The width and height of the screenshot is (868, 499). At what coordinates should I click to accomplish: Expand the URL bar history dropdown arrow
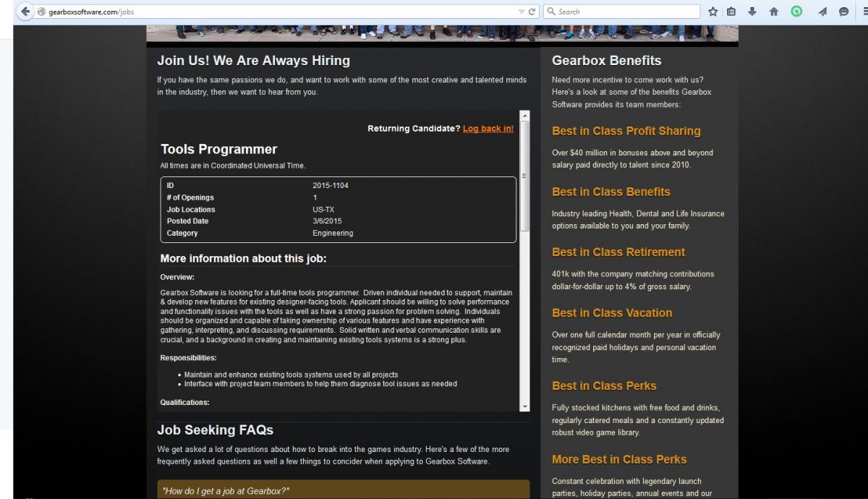(522, 12)
